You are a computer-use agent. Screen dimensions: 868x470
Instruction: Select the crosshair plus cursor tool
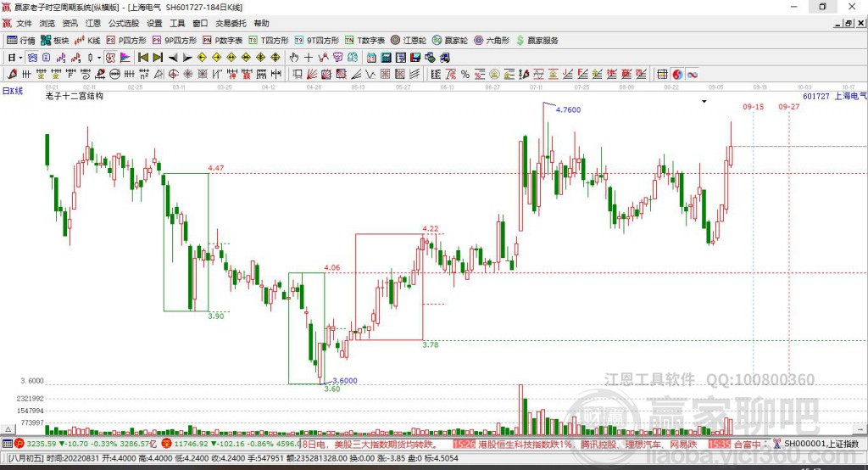(309, 58)
